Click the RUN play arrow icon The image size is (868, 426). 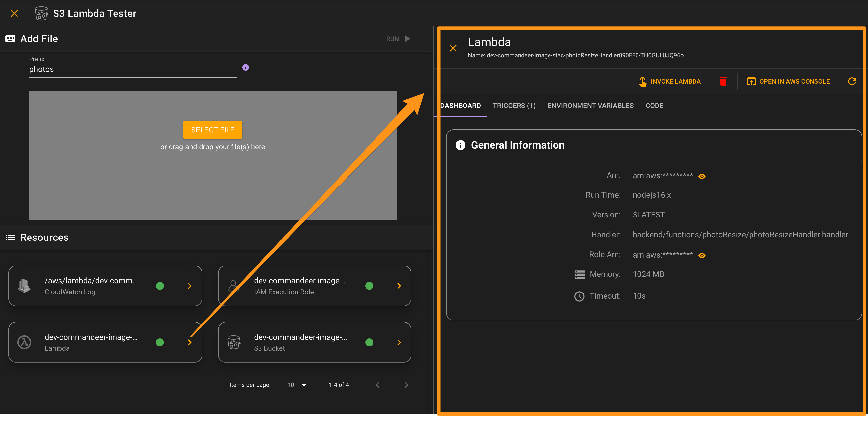pyautogui.click(x=407, y=39)
